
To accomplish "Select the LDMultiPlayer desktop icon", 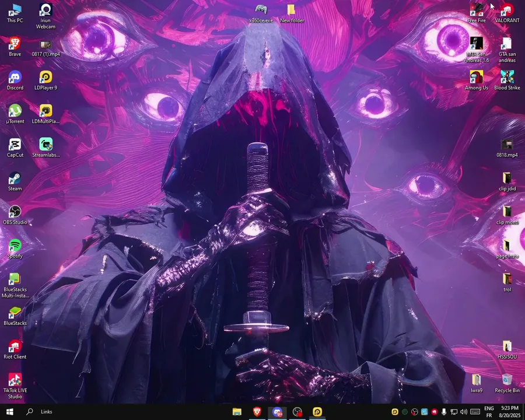I will 46,114.
